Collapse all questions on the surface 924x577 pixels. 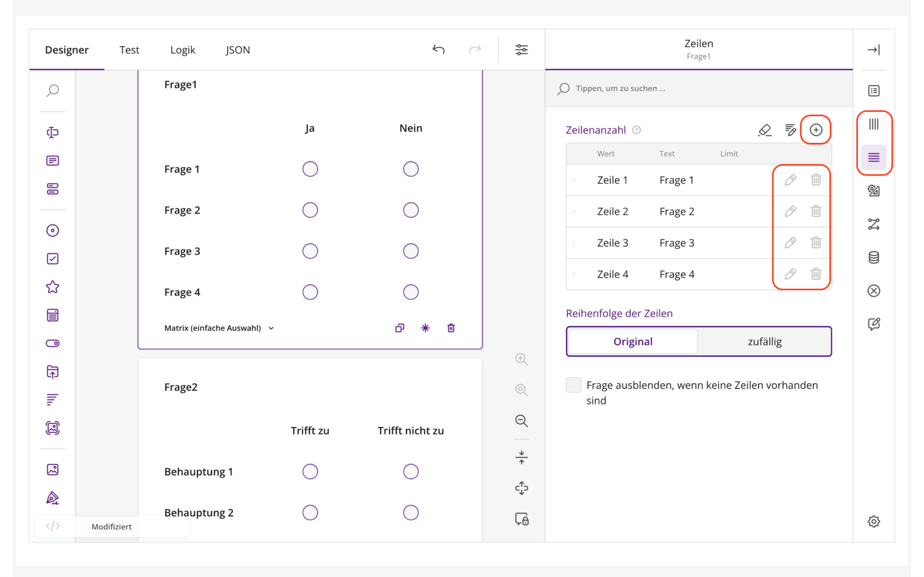pos(521,457)
